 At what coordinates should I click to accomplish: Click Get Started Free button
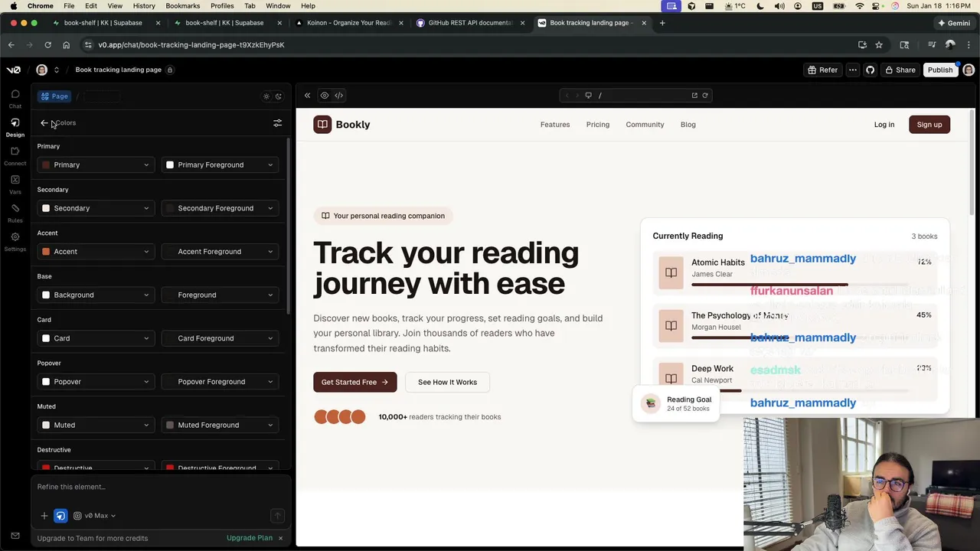[354, 382]
